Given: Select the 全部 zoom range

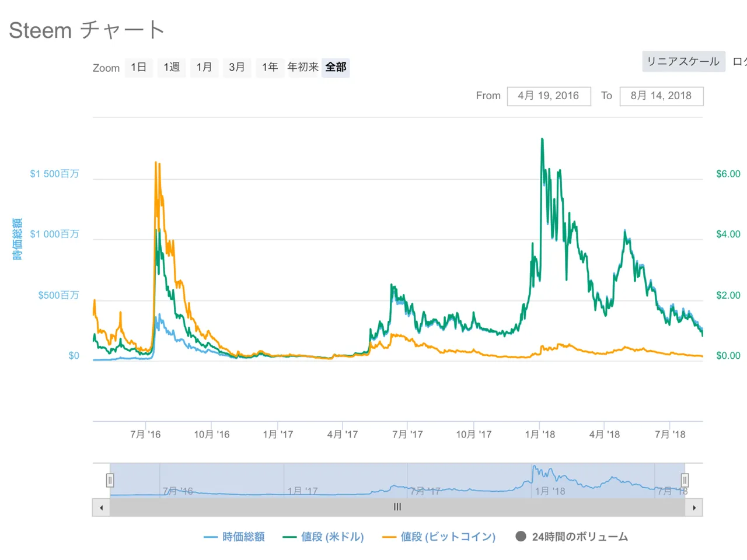Looking at the screenshot, I should [336, 68].
